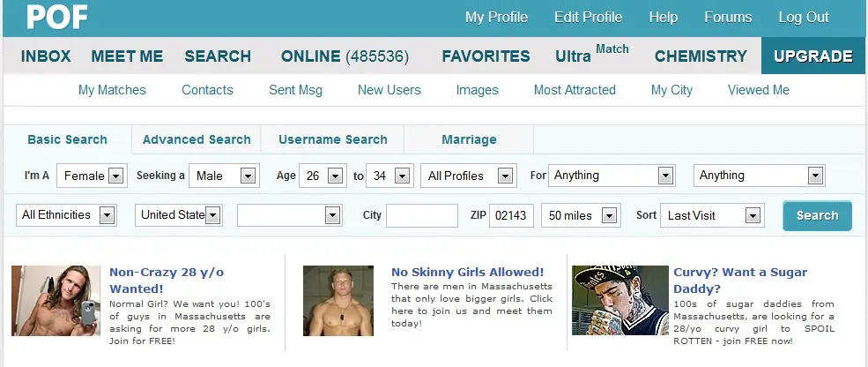This screenshot has height=367, width=868.
Task: Open 50 miles distance dropdown
Action: (x=581, y=215)
